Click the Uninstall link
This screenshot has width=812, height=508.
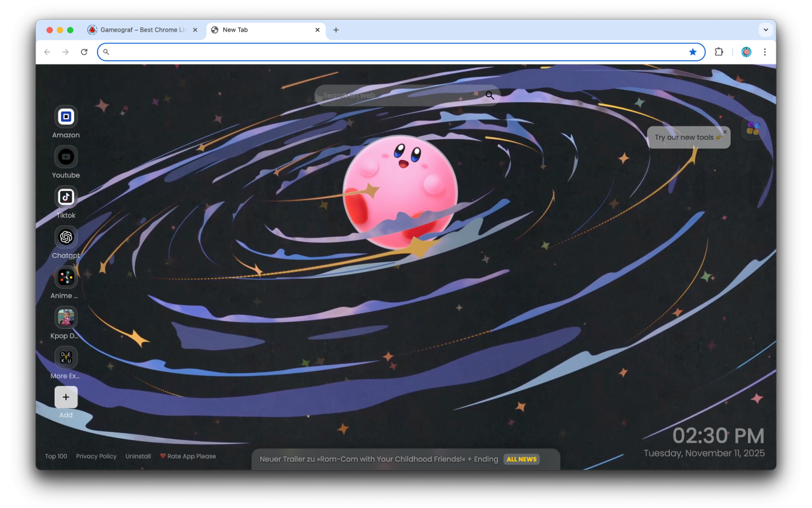pyautogui.click(x=138, y=456)
